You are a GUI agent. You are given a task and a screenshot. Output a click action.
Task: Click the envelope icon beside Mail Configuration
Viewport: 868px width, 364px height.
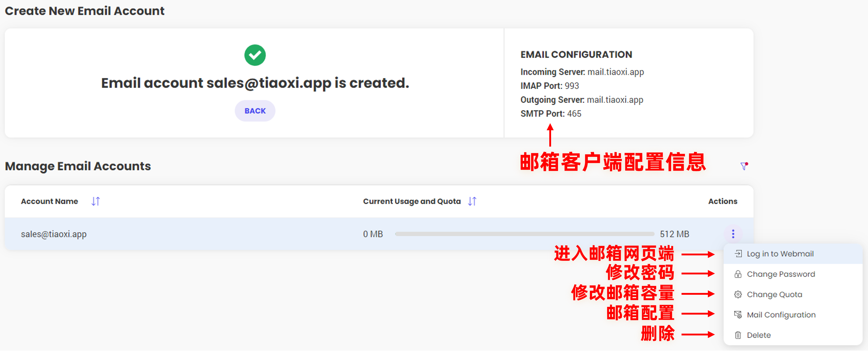point(738,314)
